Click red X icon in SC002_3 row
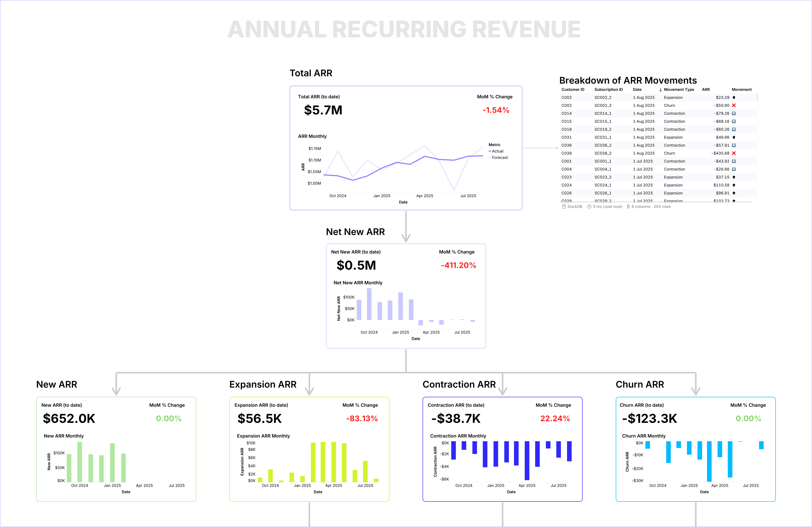The width and height of the screenshot is (812, 527). (x=734, y=106)
